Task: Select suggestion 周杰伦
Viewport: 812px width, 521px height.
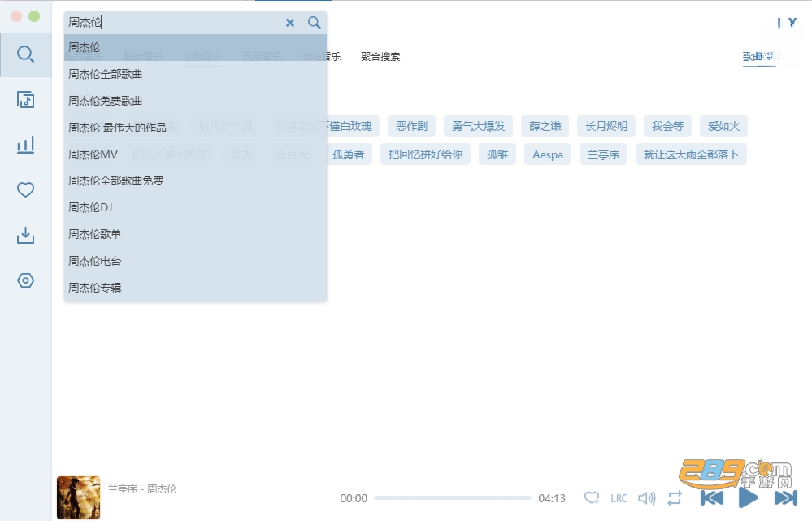Action: [x=195, y=48]
